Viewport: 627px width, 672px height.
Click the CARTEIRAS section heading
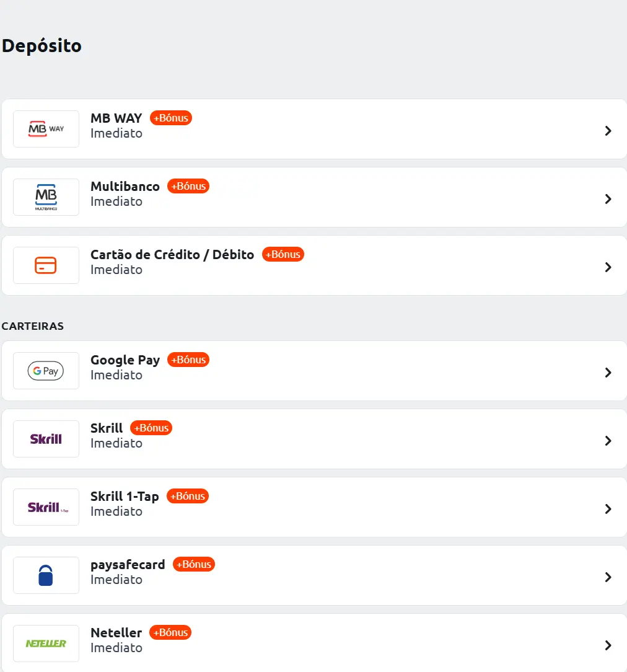(x=33, y=326)
